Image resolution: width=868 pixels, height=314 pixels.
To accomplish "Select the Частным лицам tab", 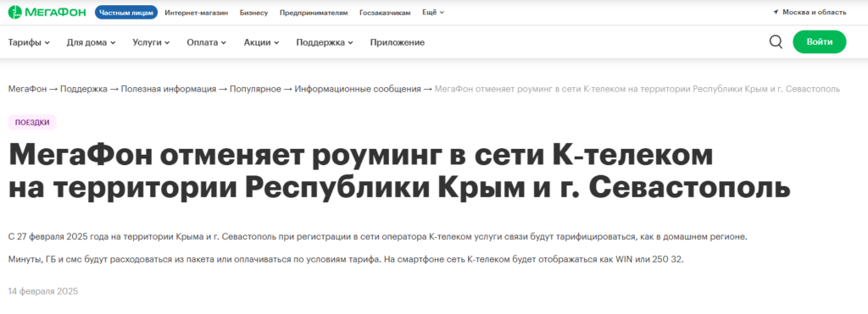I will coord(126,12).
